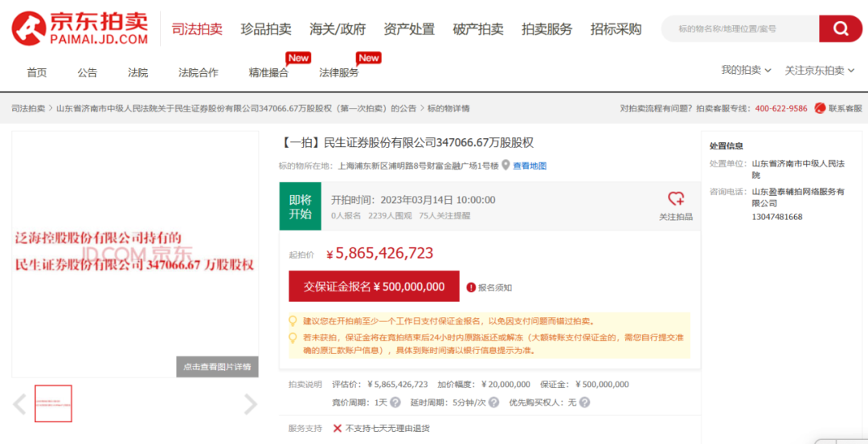Click the red search magnifier button
The width and height of the screenshot is (868, 444).
[841, 29]
